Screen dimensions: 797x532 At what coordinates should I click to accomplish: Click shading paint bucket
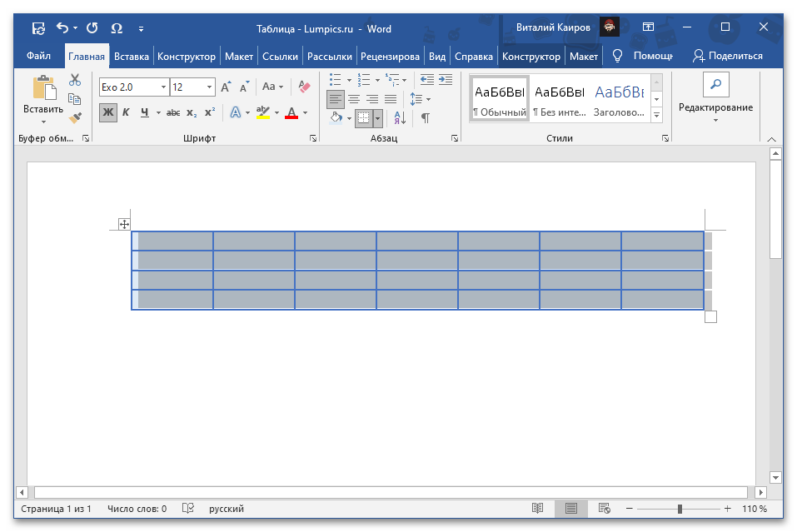pos(336,118)
